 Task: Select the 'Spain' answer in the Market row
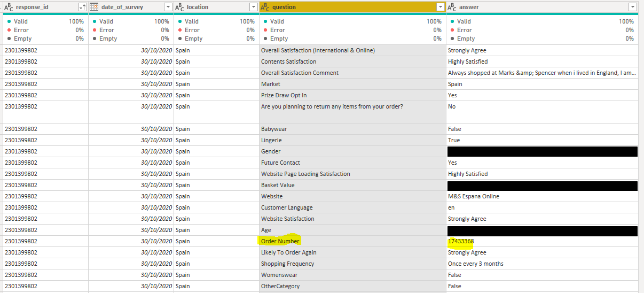click(x=542, y=84)
